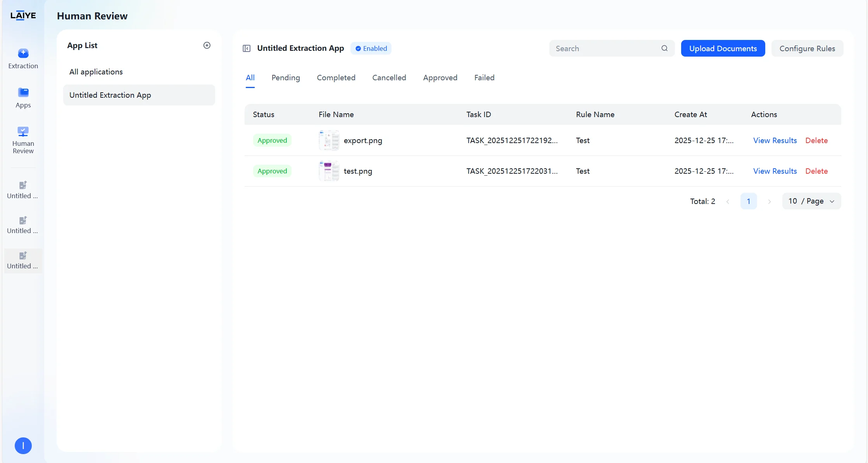Viewport: 868px width, 463px height.
Task: Switch to the Approved tab
Action: click(x=440, y=78)
